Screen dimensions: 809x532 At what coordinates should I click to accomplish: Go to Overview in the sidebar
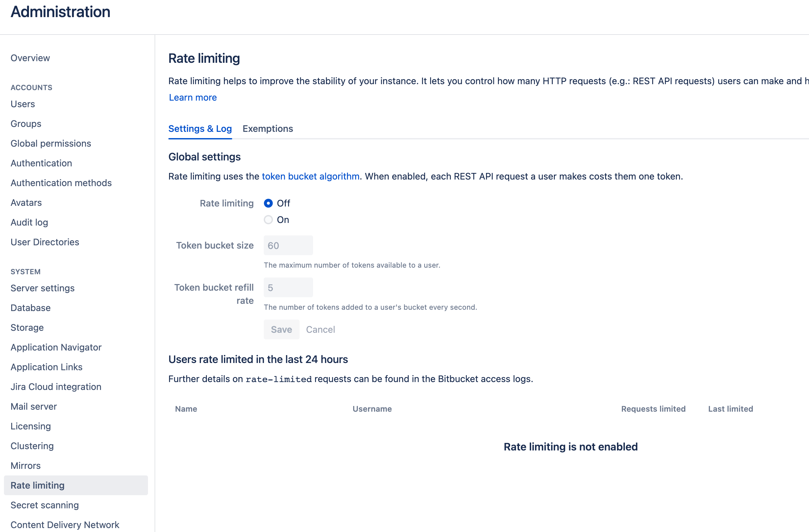point(30,58)
